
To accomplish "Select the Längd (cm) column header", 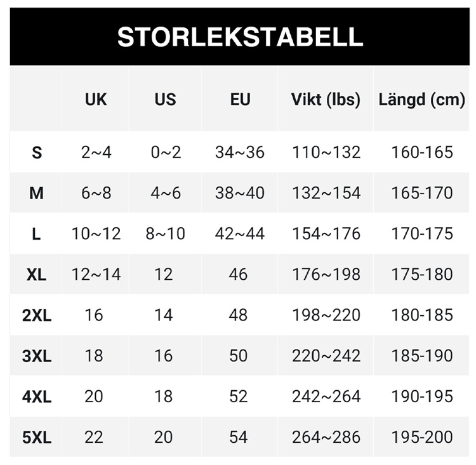I will click(x=422, y=100).
